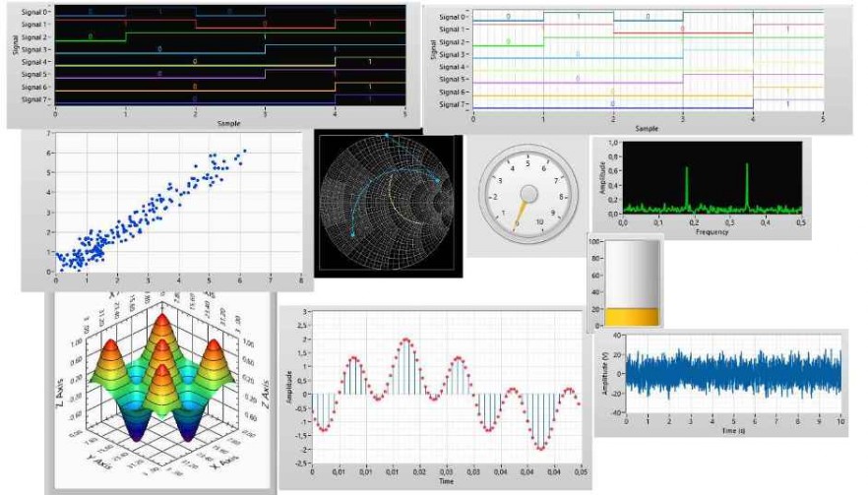
Task: Select Signal 7 label in dark digital graph
Action: [x=34, y=99]
